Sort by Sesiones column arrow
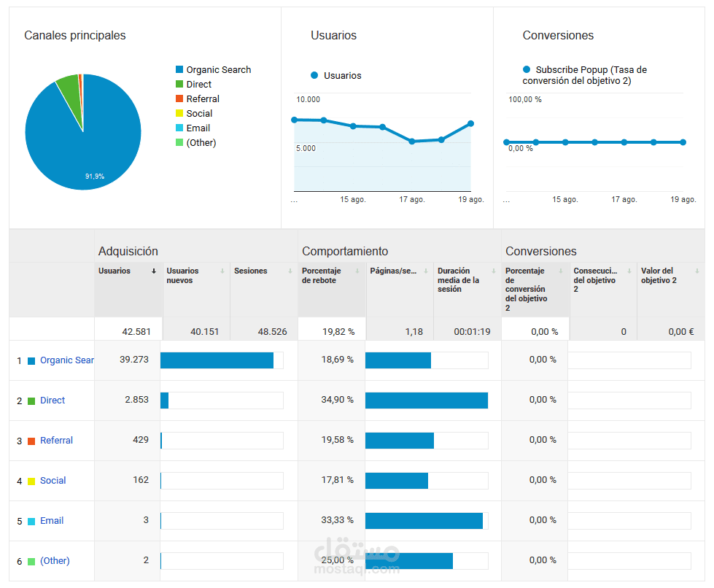The image size is (714, 588). (x=290, y=271)
